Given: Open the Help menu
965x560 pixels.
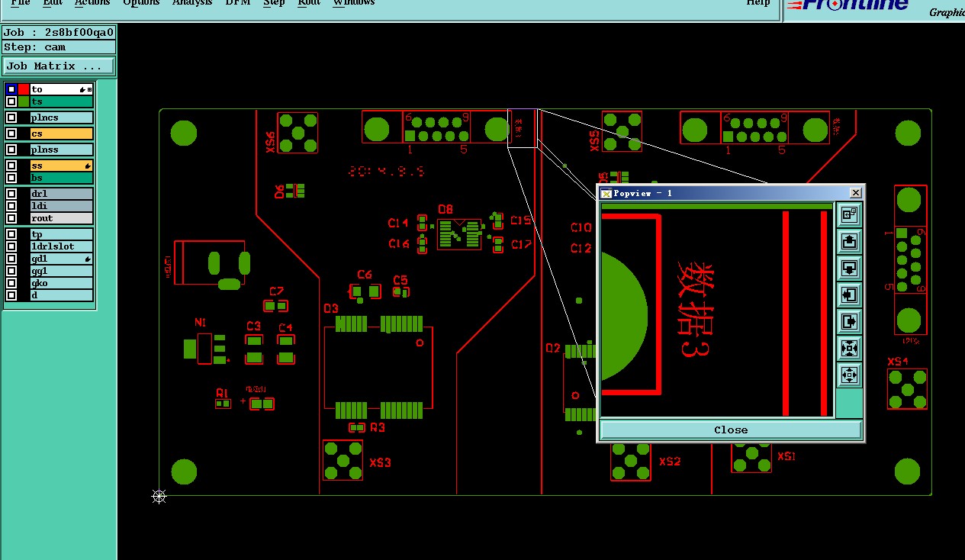Looking at the screenshot, I should (x=758, y=3).
